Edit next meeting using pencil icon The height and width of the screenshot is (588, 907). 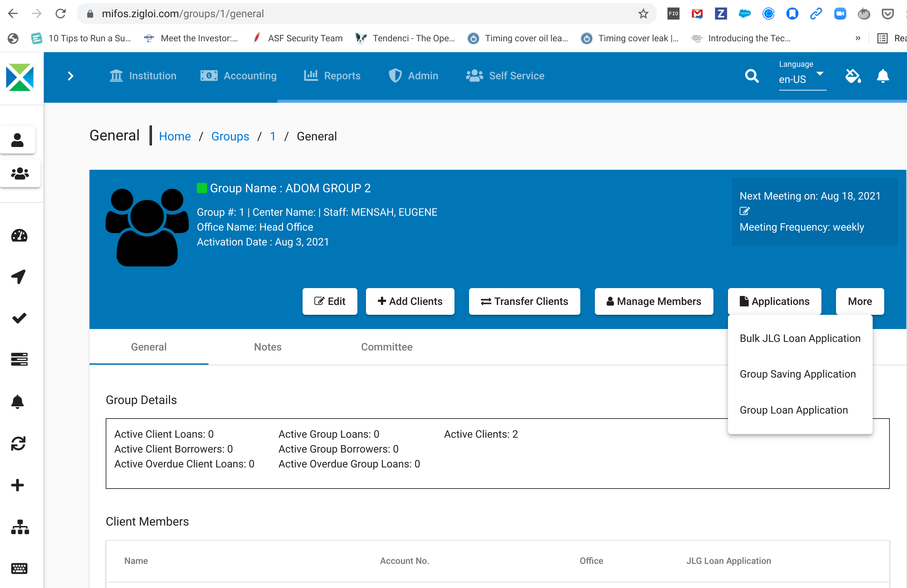pos(744,211)
